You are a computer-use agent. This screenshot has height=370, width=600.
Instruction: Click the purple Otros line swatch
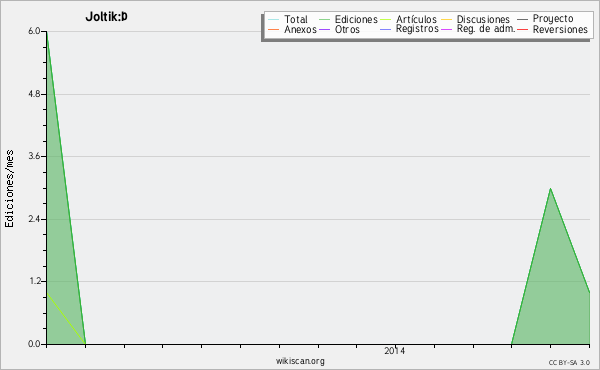[x=324, y=29]
